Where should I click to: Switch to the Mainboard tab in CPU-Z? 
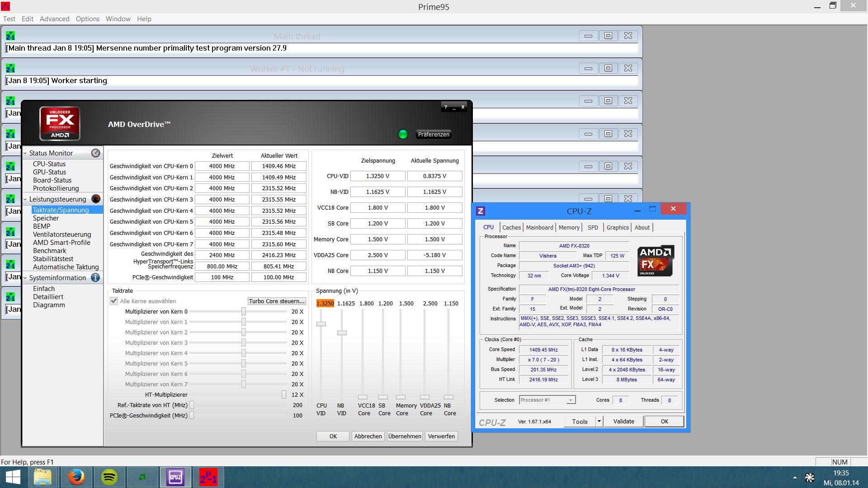[x=539, y=228]
